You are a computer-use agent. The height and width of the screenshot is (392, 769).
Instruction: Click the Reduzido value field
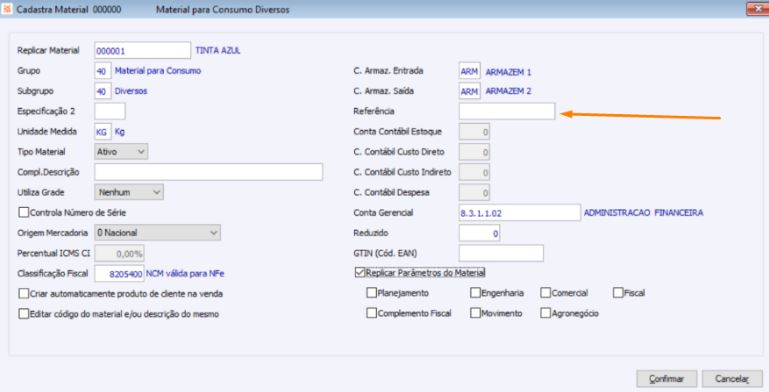(x=479, y=233)
